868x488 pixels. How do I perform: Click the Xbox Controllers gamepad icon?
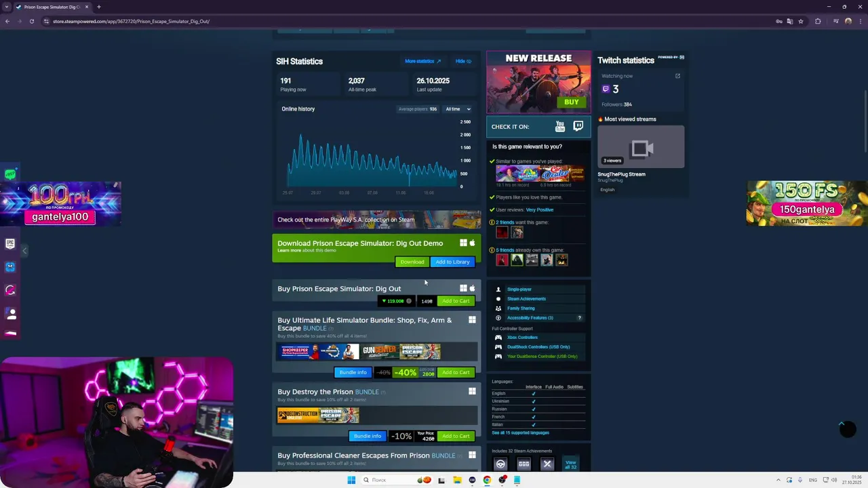pos(498,338)
